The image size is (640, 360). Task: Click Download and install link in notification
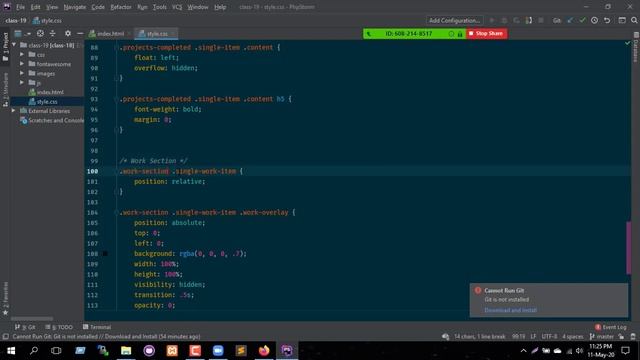tap(510, 310)
